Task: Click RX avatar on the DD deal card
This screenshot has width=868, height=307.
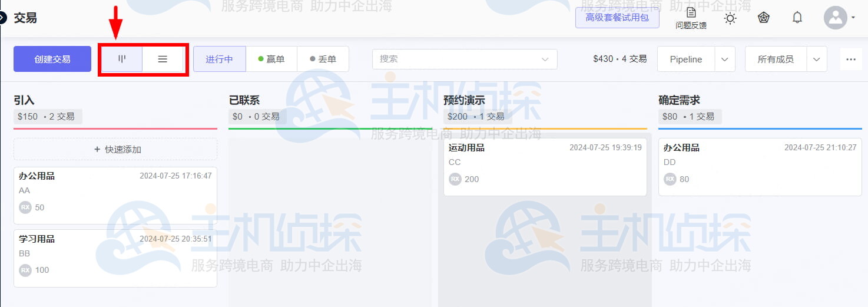Action: click(x=670, y=179)
